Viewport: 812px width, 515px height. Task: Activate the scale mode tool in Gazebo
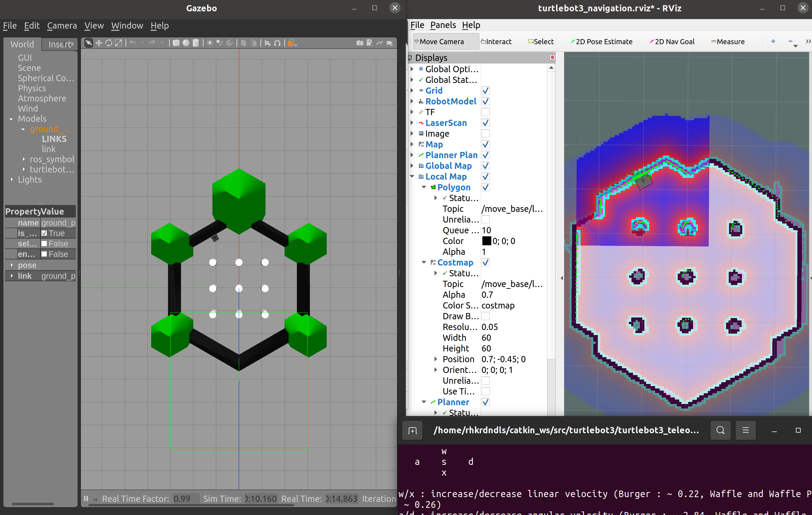[x=119, y=43]
